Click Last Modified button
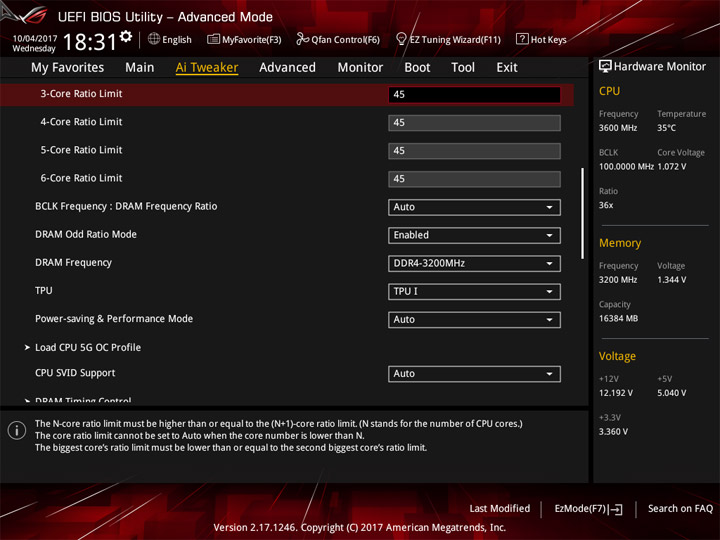This screenshot has height=540, width=720. 500,509
